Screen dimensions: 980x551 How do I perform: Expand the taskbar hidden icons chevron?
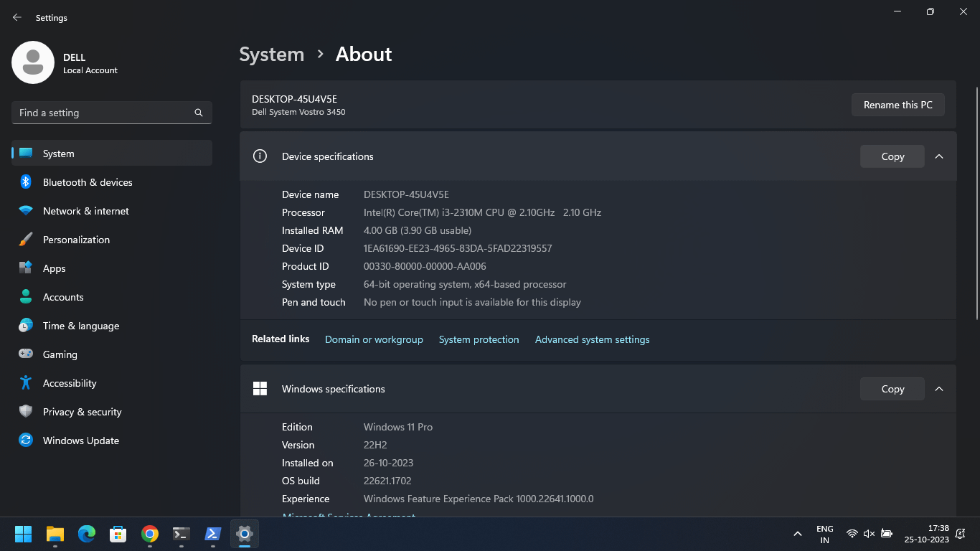pos(797,534)
